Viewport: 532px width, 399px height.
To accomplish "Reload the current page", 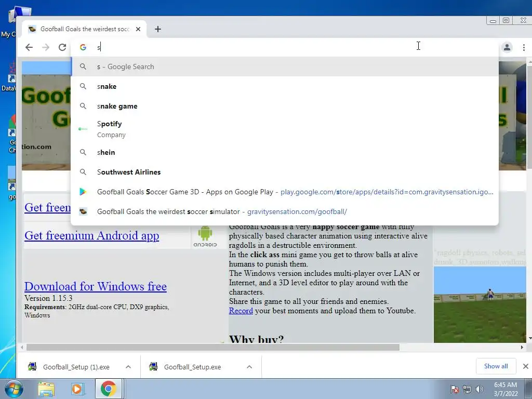I will 62,47.
